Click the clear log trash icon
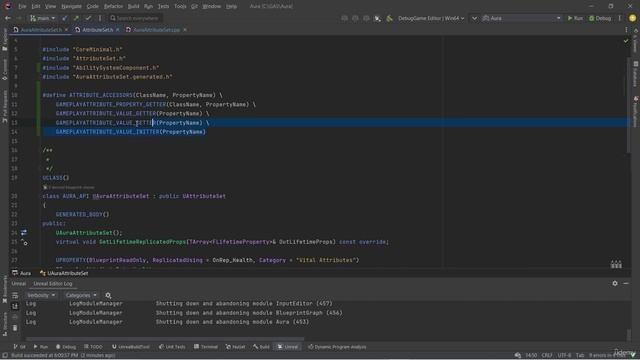Image resolution: width=640 pixels, height=360 pixels. point(15,328)
